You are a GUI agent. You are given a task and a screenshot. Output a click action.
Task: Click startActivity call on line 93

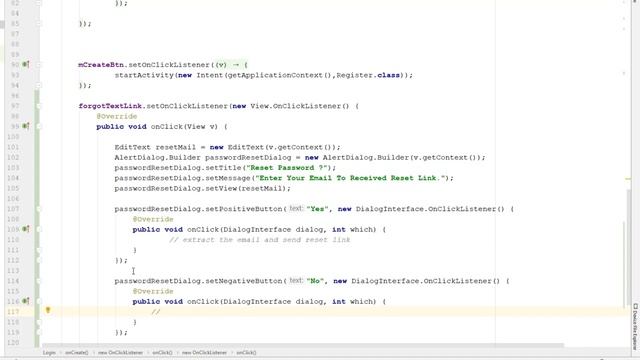coord(144,75)
